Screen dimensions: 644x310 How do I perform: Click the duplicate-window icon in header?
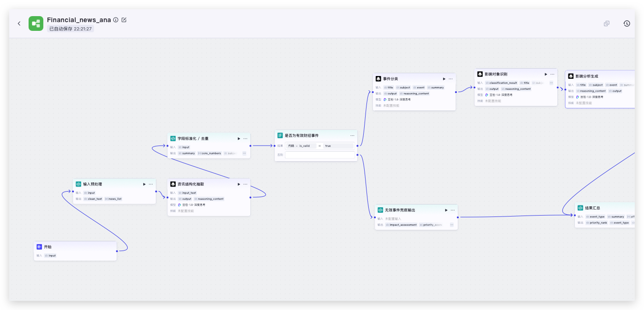coord(607,23)
